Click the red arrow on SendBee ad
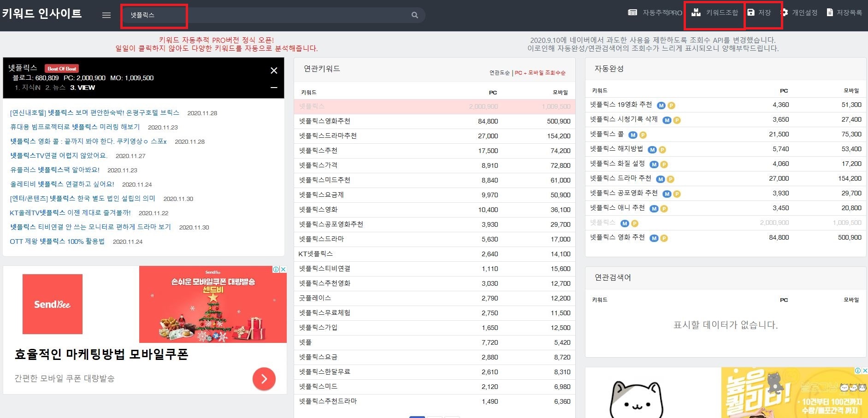Image resolution: width=868 pixels, height=418 pixels. click(264, 378)
